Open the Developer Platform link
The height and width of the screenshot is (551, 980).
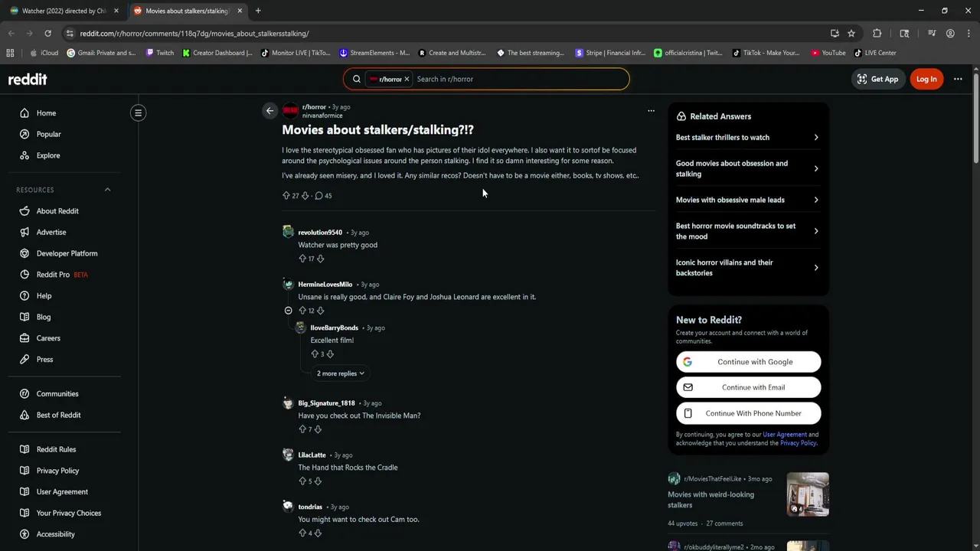(67, 253)
